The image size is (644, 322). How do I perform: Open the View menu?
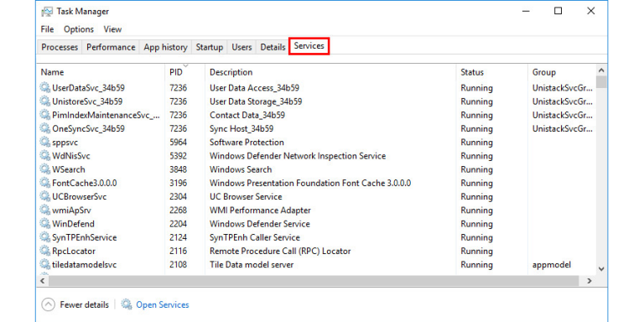[112, 29]
